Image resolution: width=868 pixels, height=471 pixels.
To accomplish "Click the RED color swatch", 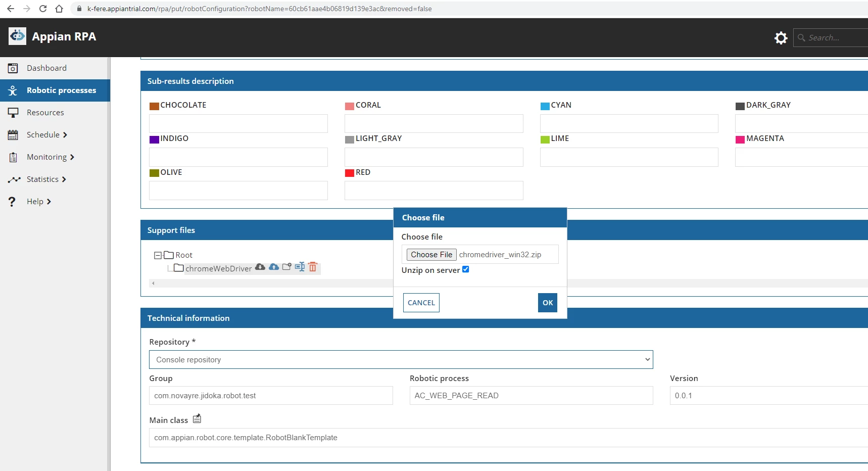I will coord(350,173).
